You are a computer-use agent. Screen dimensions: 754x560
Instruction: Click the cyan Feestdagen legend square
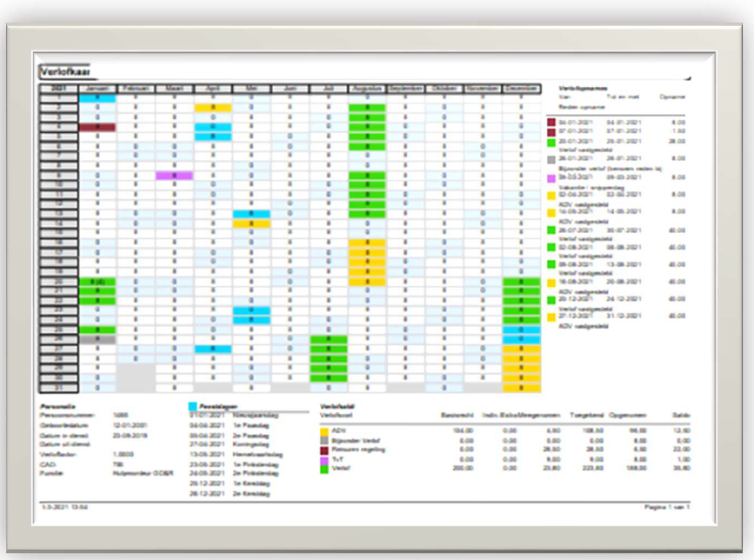point(193,407)
